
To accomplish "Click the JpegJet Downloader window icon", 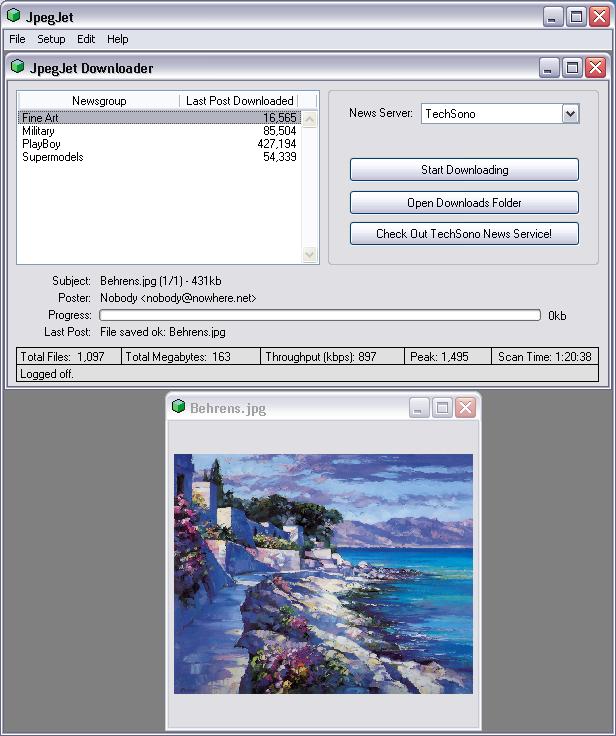I will tap(17, 67).
